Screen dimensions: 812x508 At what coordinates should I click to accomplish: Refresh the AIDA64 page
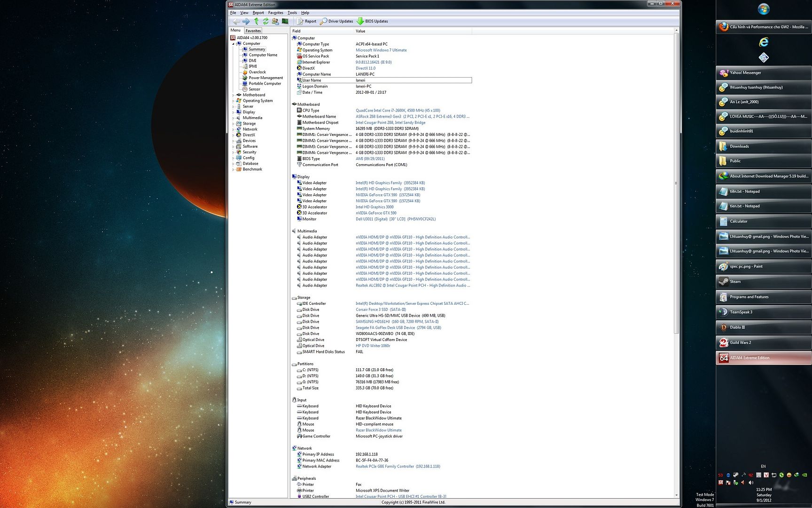(x=265, y=21)
